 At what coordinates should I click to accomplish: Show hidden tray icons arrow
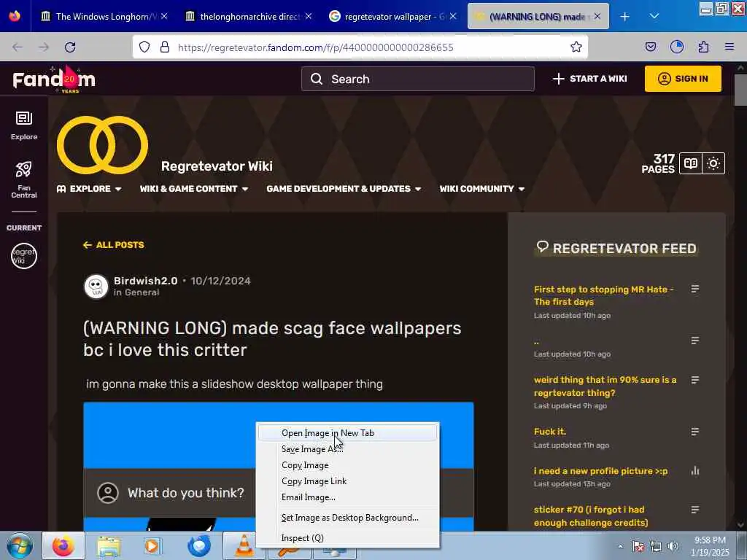point(620,546)
